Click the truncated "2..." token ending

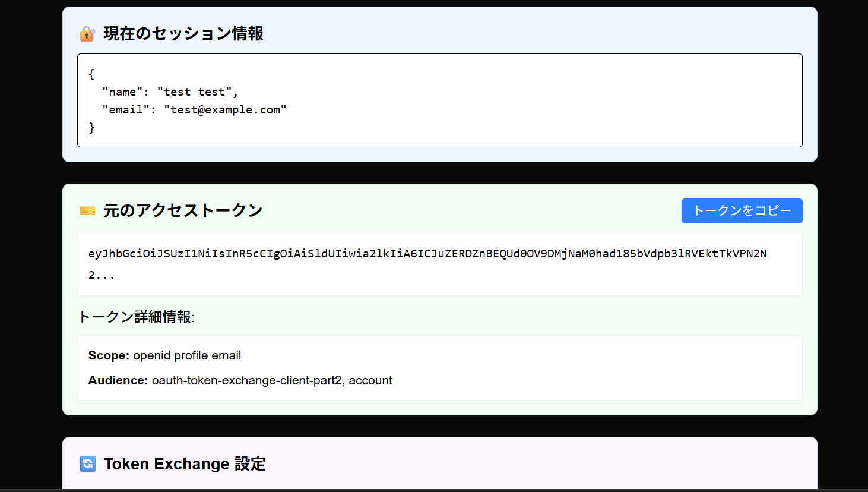(101, 275)
